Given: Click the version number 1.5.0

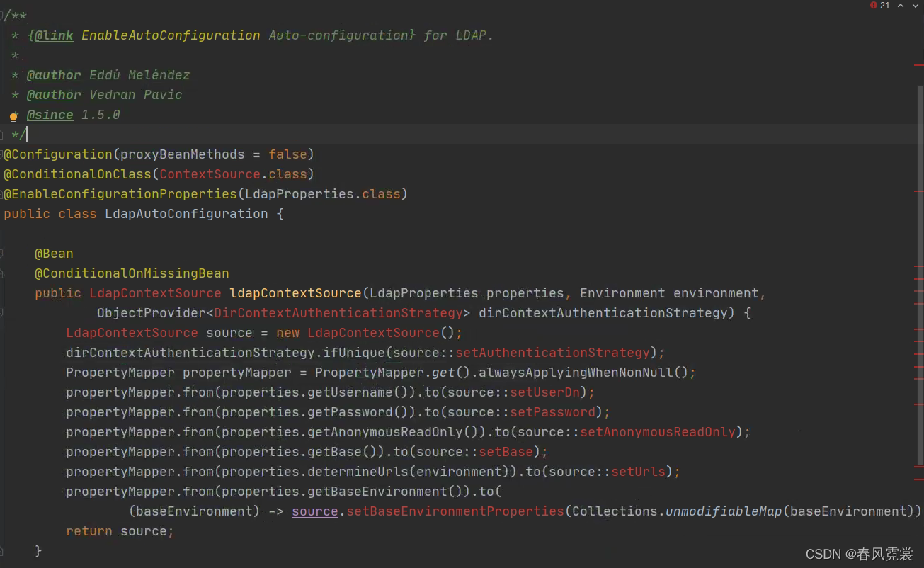Looking at the screenshot, I should (x=101, y=115).
